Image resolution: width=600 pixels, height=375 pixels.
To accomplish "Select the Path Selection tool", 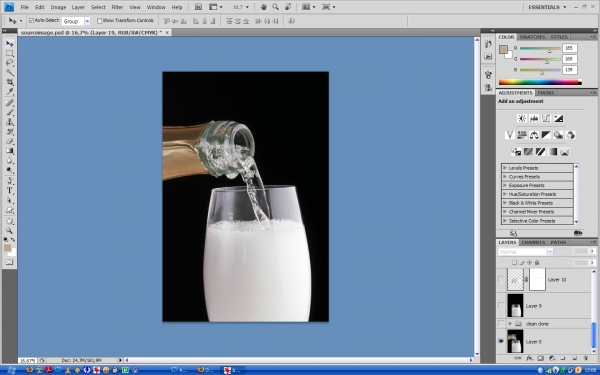I will coord(9,201).
